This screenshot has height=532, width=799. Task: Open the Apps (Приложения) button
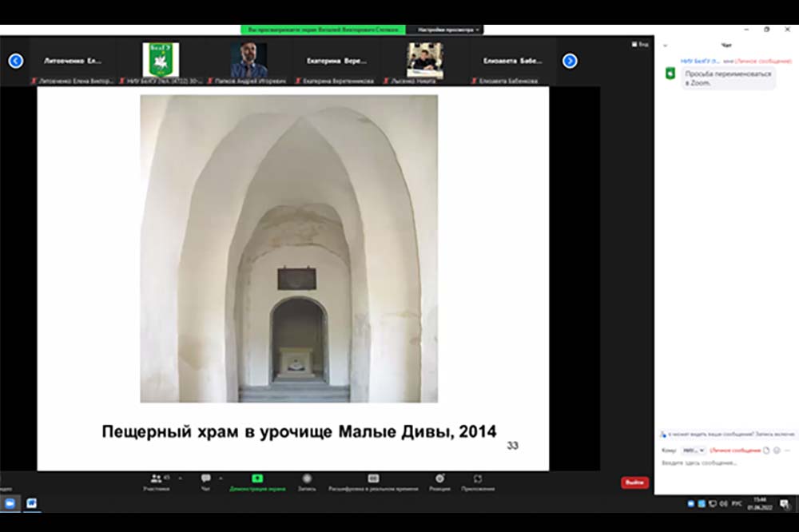478,482
